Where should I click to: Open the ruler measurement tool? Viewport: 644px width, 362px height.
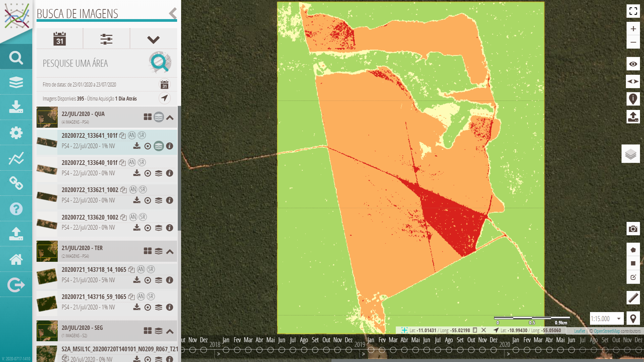pos(633,298)
